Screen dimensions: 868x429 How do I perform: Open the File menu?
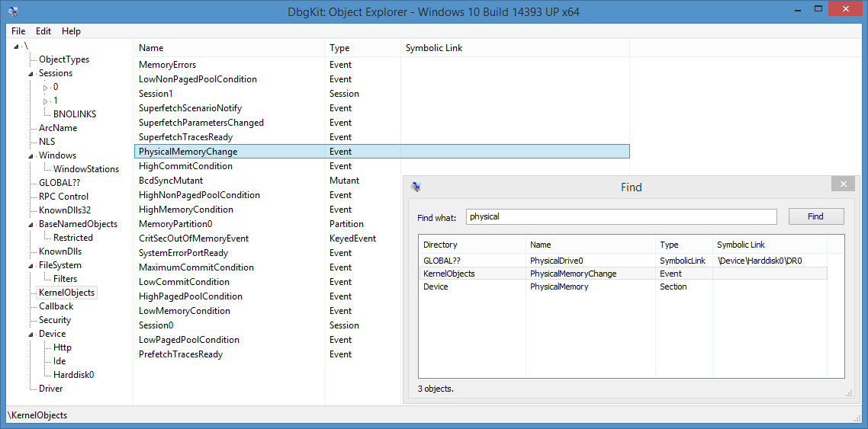18,31
